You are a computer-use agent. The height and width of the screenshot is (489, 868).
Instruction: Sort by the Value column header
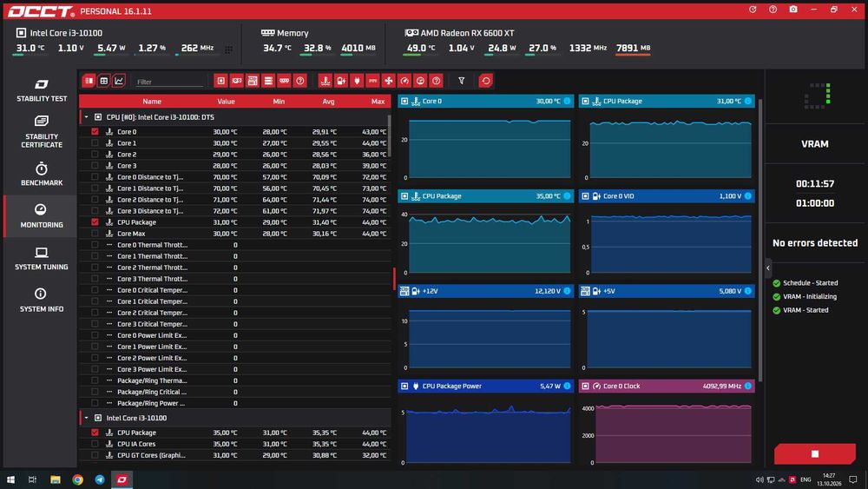click(226, 102)
